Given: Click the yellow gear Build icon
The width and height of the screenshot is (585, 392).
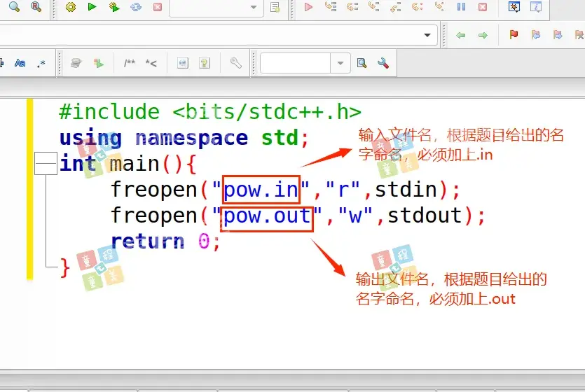Looking at the screenshot, I should pos(71,7).
